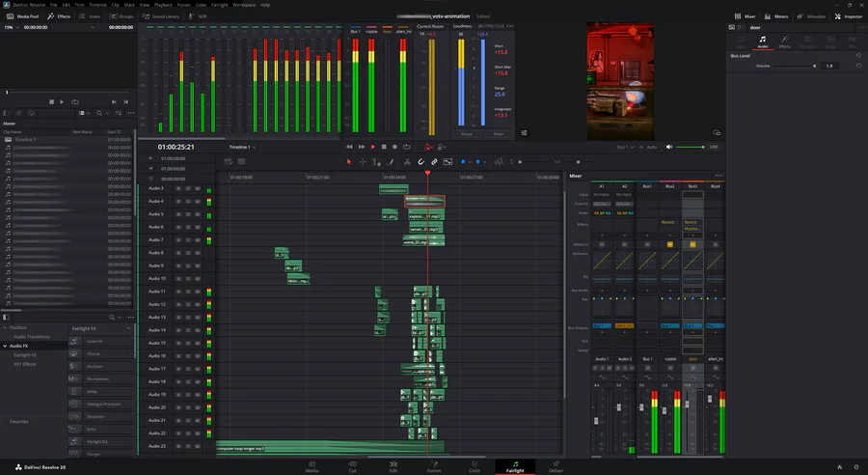The height and width of the screenshot is (475, 868).
Task: Click the record button in transport
Action: point(394,147)
